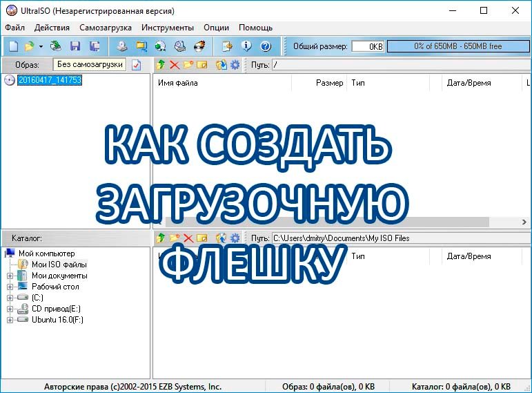Screen dimensions: 532x393
Task: Click the Make CD/DVD image drive icon
Action: [122, 46]
